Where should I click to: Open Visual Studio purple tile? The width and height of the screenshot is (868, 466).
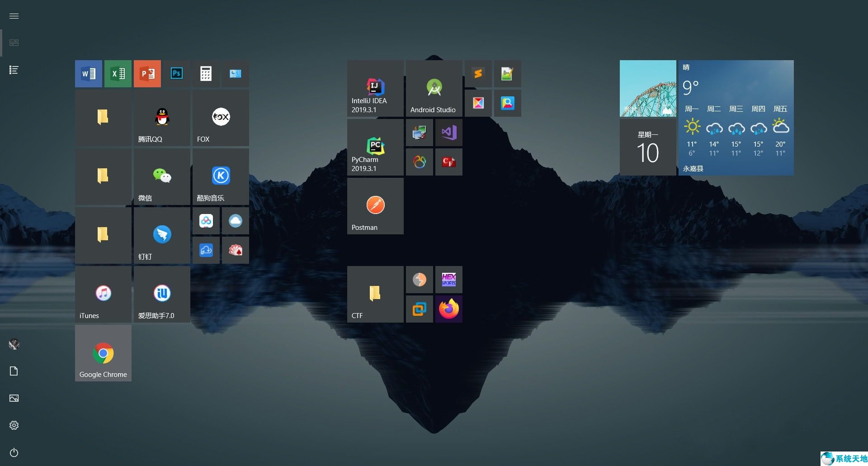point(449,133)
